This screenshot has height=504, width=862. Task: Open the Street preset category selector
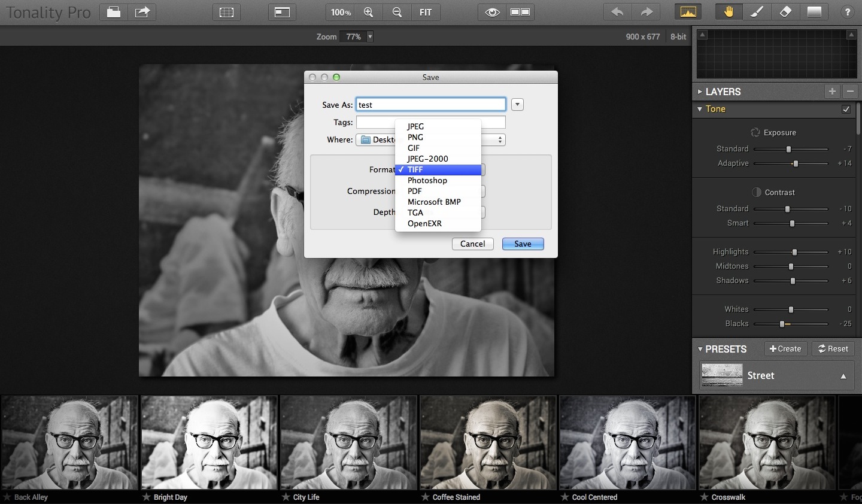click(776, 376)
